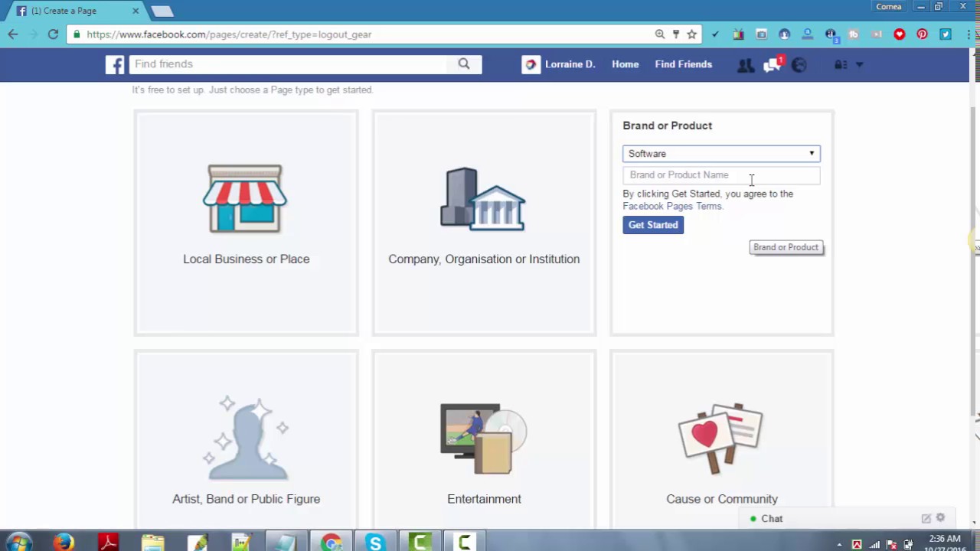Open Windows Start menu
980x551 pixels.
point(19,542)
